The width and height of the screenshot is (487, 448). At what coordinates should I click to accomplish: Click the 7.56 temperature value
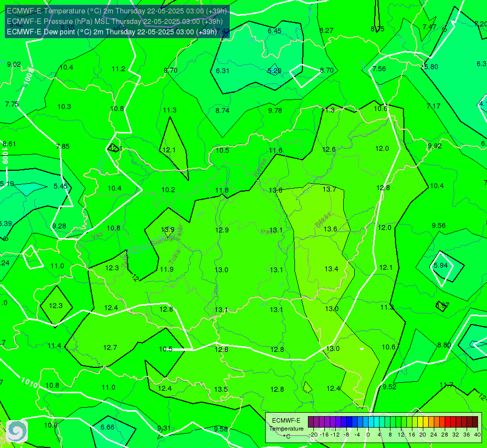tap(379, 69)
